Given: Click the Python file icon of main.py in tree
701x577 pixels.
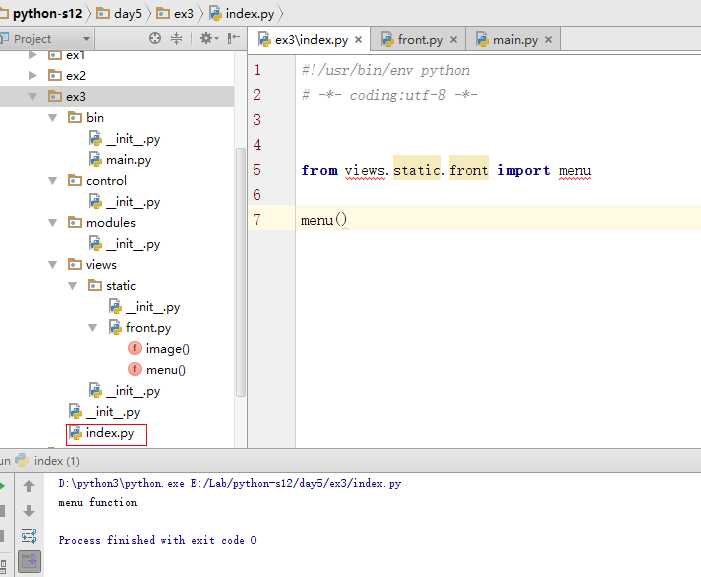Looking at the screenshot, I should point(95,160).
